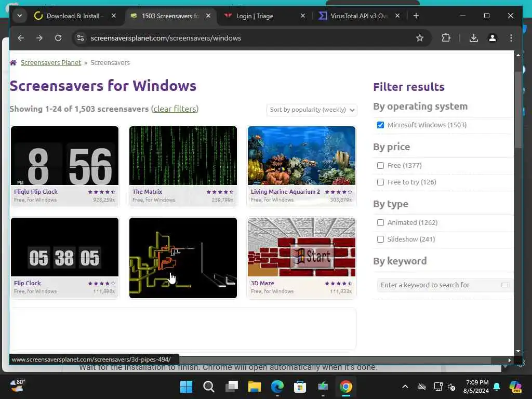Viewport: 532px width, 399px height.
Task: Switch to 1503 Screensavers tab
Action: [170, 16]
